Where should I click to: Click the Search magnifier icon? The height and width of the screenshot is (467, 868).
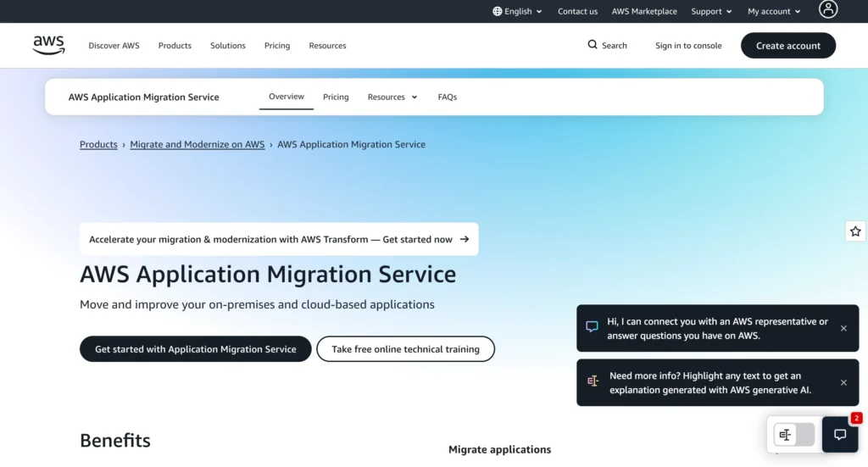pos(593,45)
